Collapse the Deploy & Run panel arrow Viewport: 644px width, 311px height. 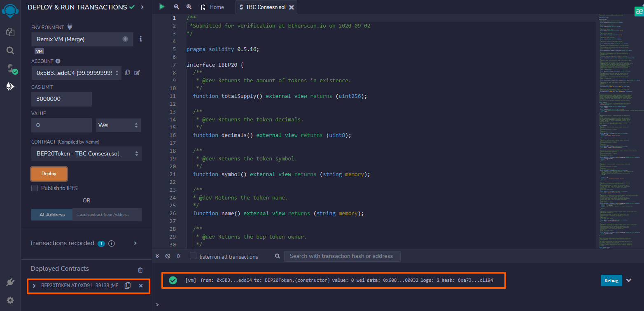(x=142, y=7)
